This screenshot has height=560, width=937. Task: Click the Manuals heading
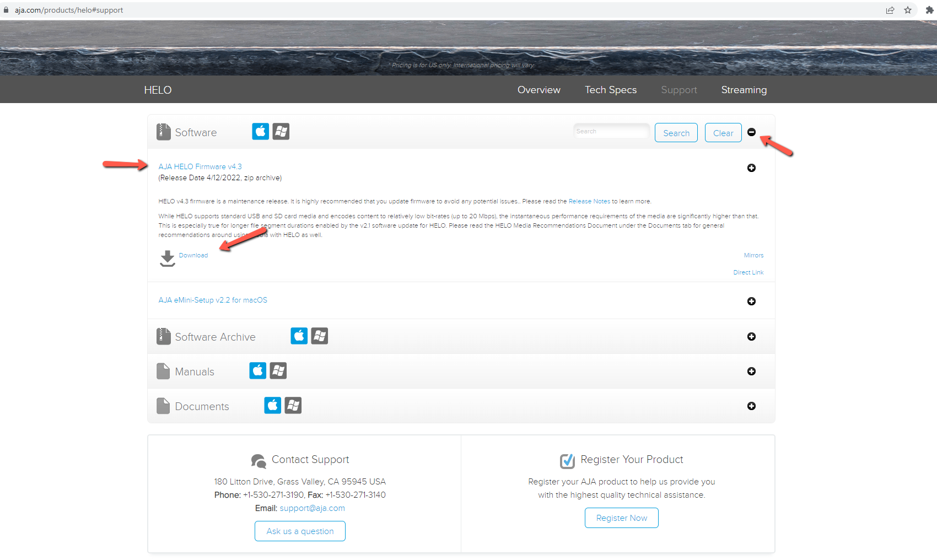195,371
